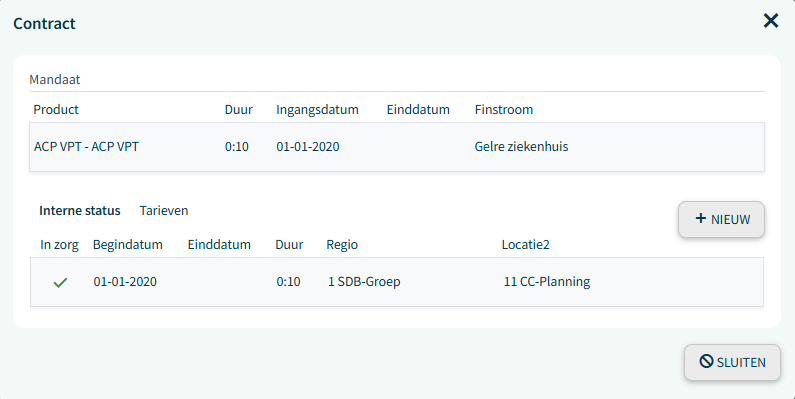Select the Interne status tab
This screenshot has height=399, width=795.
click(80, 210)
